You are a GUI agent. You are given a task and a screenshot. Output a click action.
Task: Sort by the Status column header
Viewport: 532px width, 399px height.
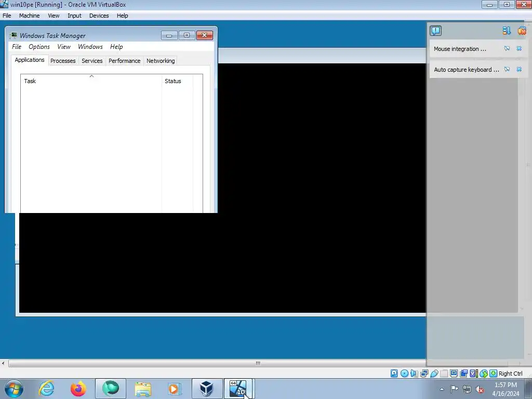[178, 81]
